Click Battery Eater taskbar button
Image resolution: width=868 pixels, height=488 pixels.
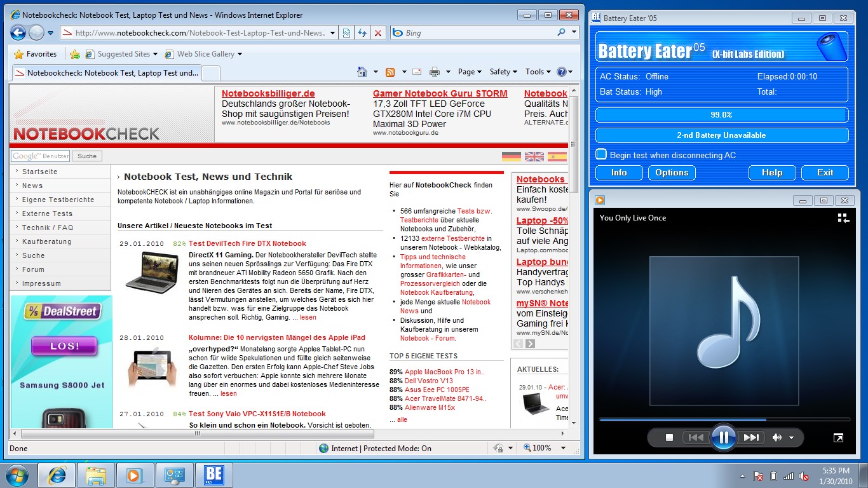[214, 475]
